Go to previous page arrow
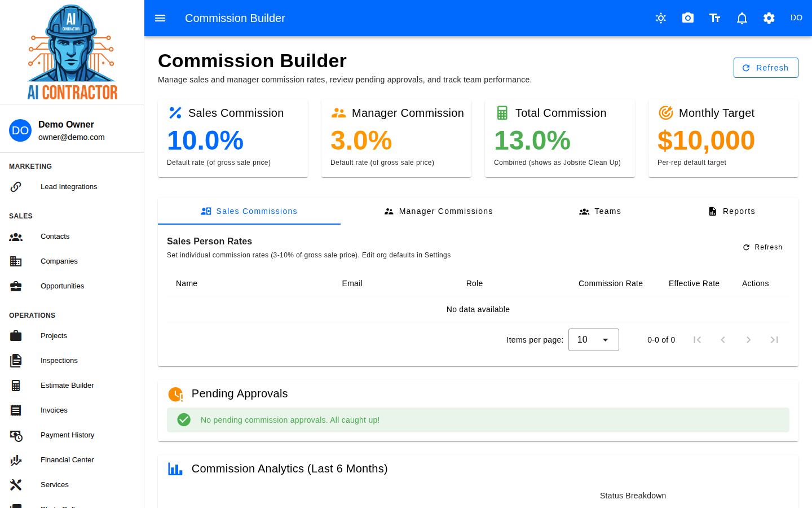 click(x=723, y=340)
